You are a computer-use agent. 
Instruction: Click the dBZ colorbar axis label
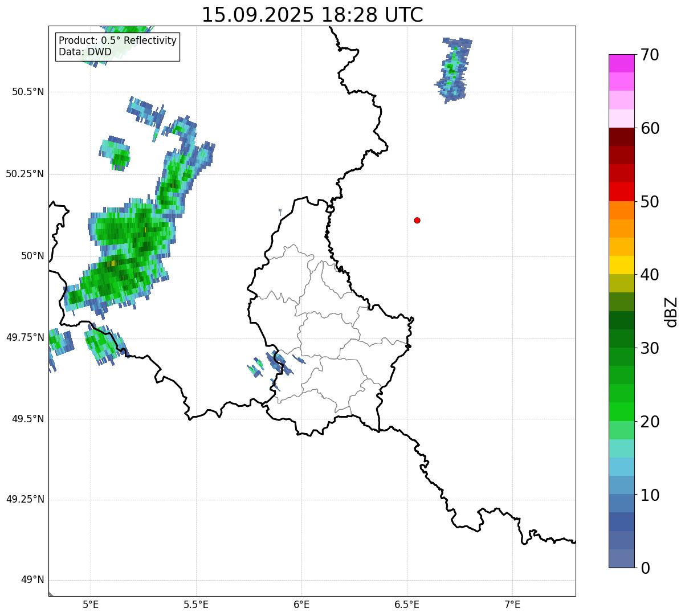pos(671,312)
